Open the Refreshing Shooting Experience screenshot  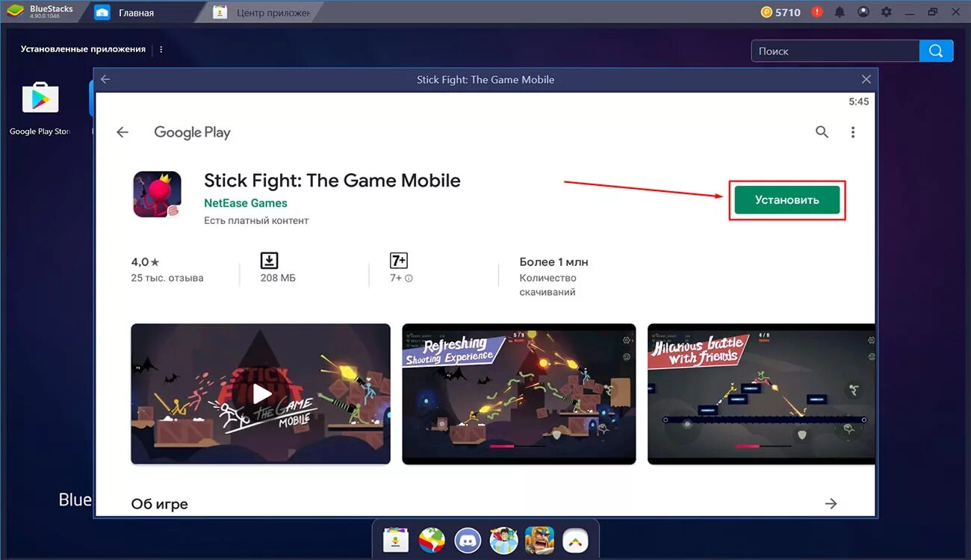(519, 393)
